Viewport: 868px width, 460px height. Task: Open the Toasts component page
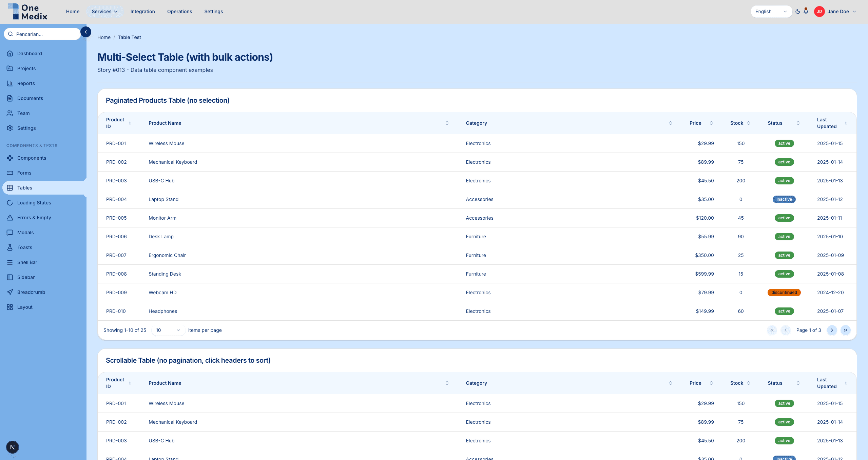click(x=24, y=247)
